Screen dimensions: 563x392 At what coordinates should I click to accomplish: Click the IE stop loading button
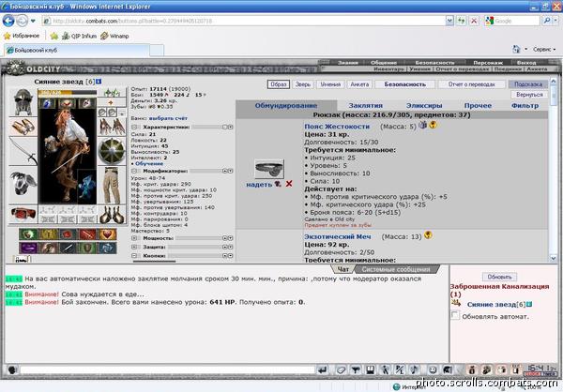[474, 21]
